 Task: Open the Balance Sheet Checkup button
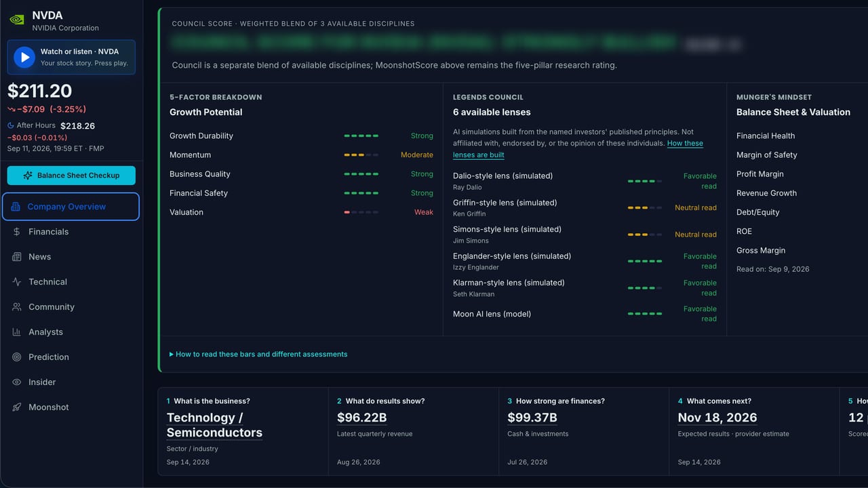click(71, 176)
